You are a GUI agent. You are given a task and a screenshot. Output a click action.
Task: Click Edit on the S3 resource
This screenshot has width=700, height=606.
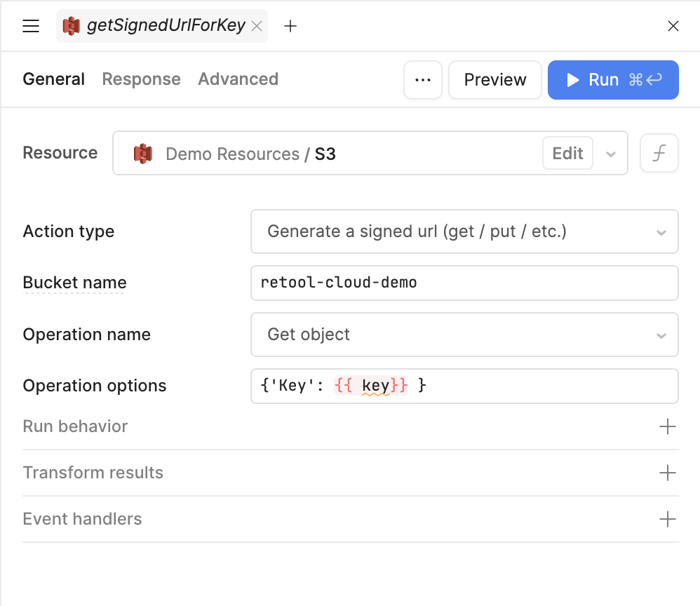click(x=567, y=153)
